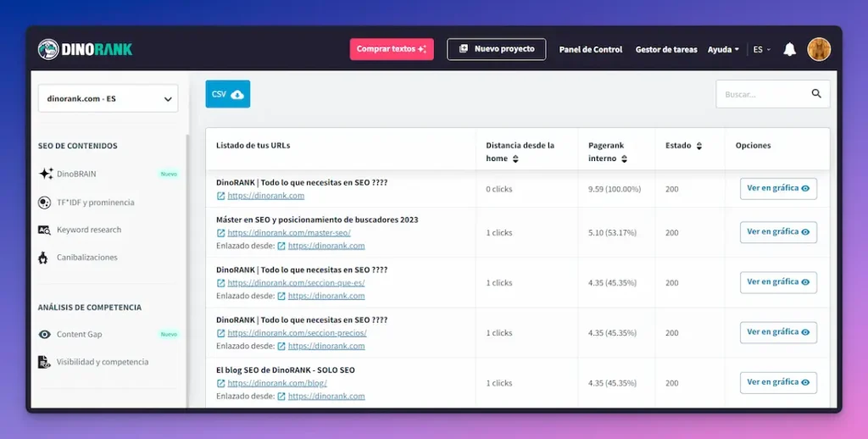The width and height of the screenshot is (868, 439).
Task: Click the Visibilidad y competencia icon
Action: click(44, 362)
